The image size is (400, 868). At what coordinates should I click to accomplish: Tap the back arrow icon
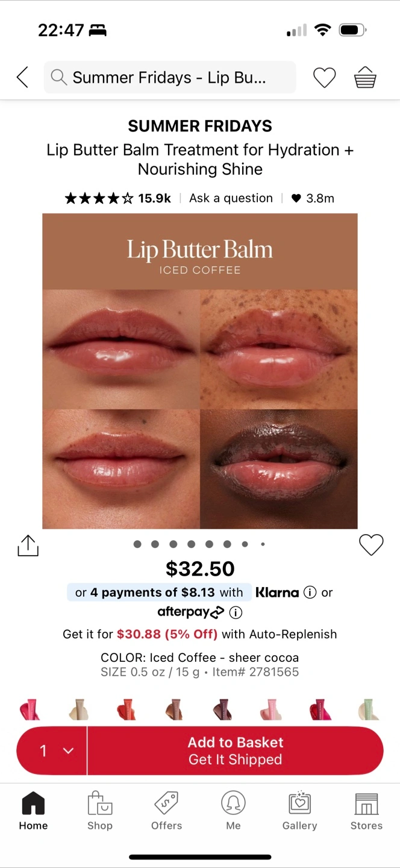click(23, 77)
